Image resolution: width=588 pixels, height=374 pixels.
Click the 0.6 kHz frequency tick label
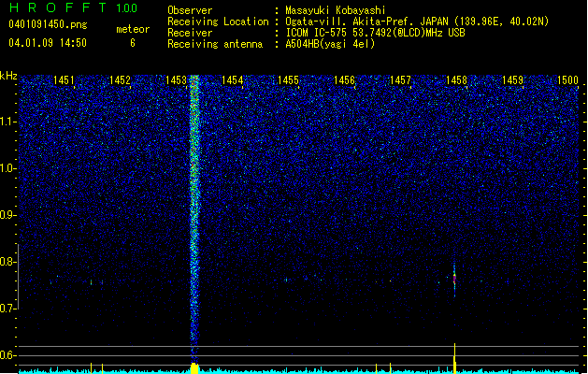pyautogui.click(x=7, y=355)
